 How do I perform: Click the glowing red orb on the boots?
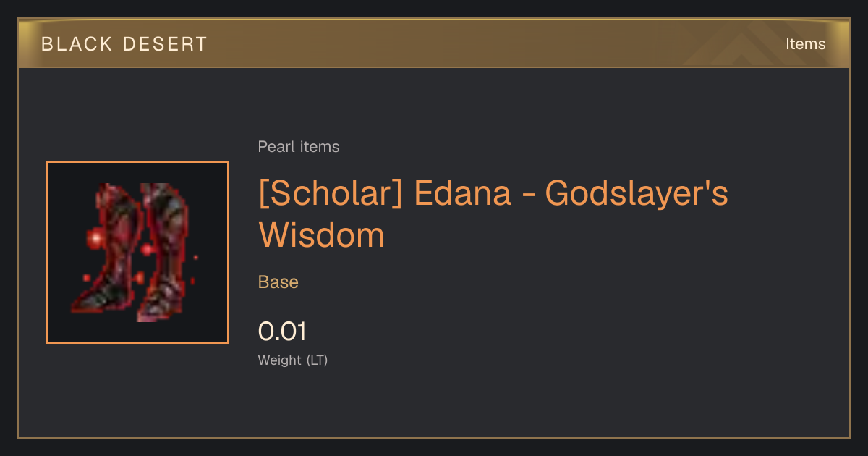coord(93,238)
